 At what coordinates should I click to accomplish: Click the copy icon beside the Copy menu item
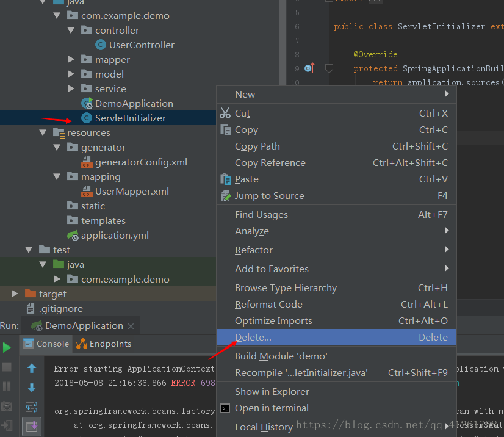(x=226, y=129)
